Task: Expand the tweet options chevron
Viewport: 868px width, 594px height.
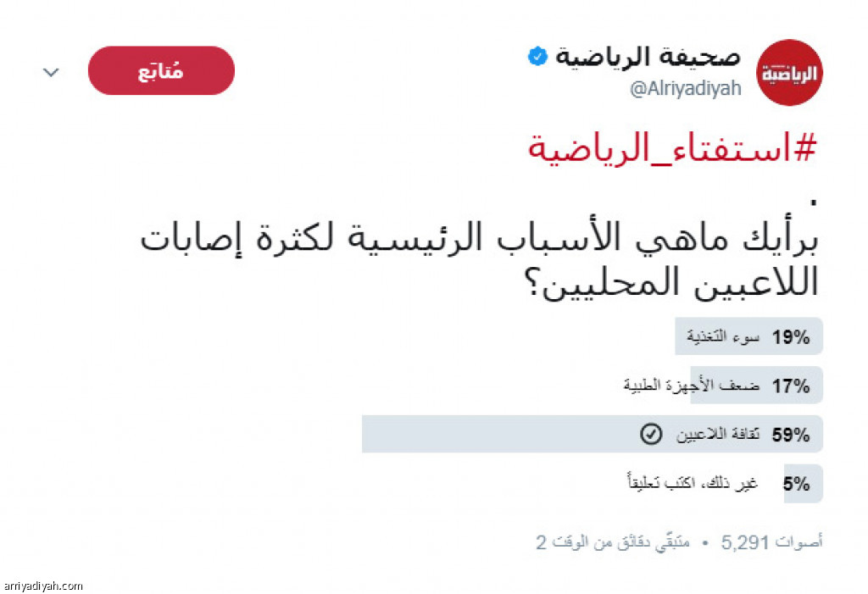Action: point(51,72)
